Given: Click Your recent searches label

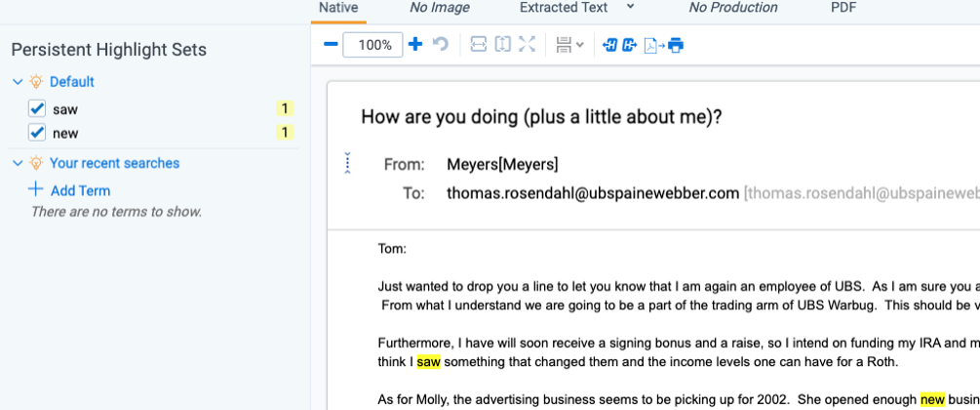Looking at the screenshot, I should (114, 163).
